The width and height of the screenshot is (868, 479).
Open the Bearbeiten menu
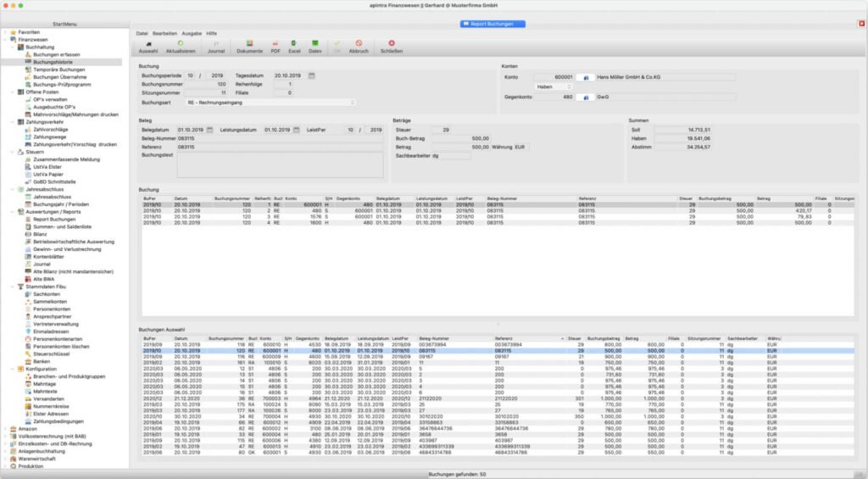[x=164, y=34]
